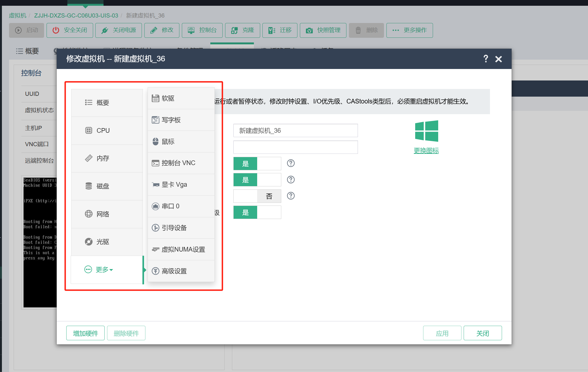Image resolution: width=588 pixels, height=372 pixels.
Task: Open 高级设置 advanced settings entry
Action: [x=174, y=271]
